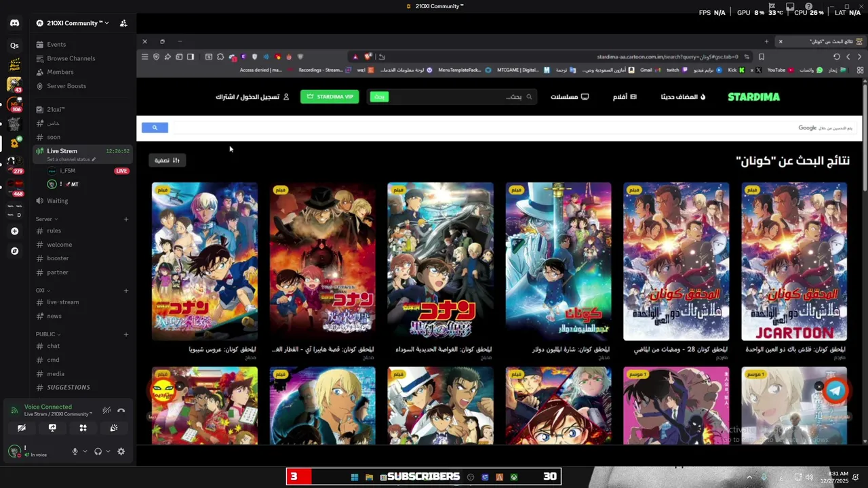Viewport: 868px width, 488px height.
Task: Bookmark this page icon in address bar
Action: pyautogui.click(x=762, y=57)
